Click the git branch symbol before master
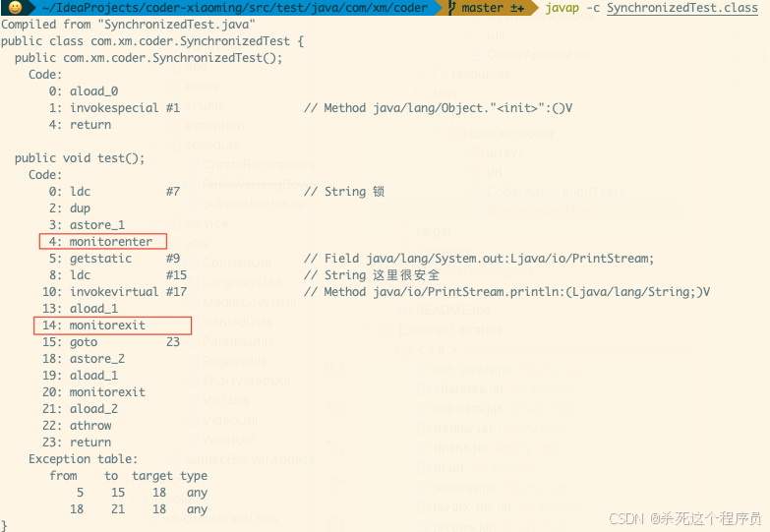The width and height of the screenshot is (770, 532). tap(452, 7)
